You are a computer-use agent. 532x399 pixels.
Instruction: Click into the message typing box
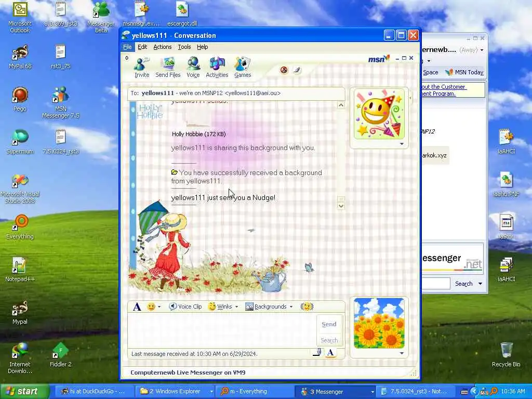[222, 330]
